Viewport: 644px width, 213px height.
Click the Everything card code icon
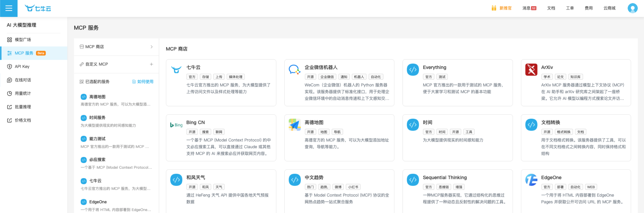click(413, 70)
